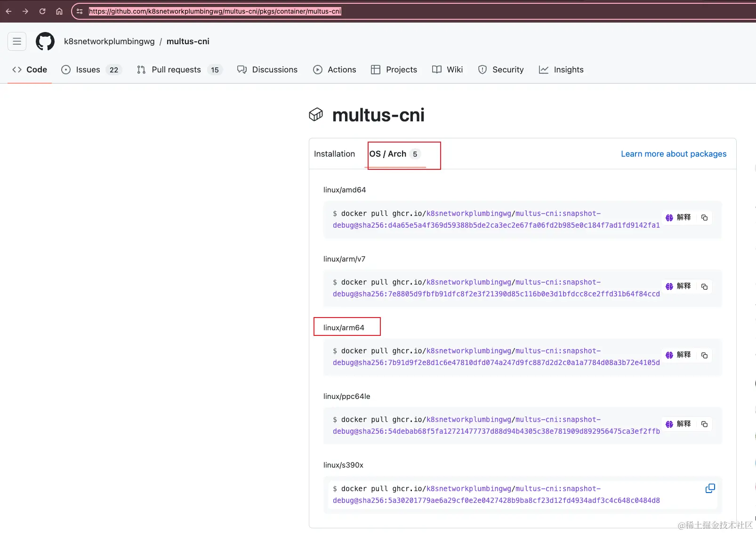Click the linux/s390x platform label
The width and height of the screenshot is (756, 533).
343,465
